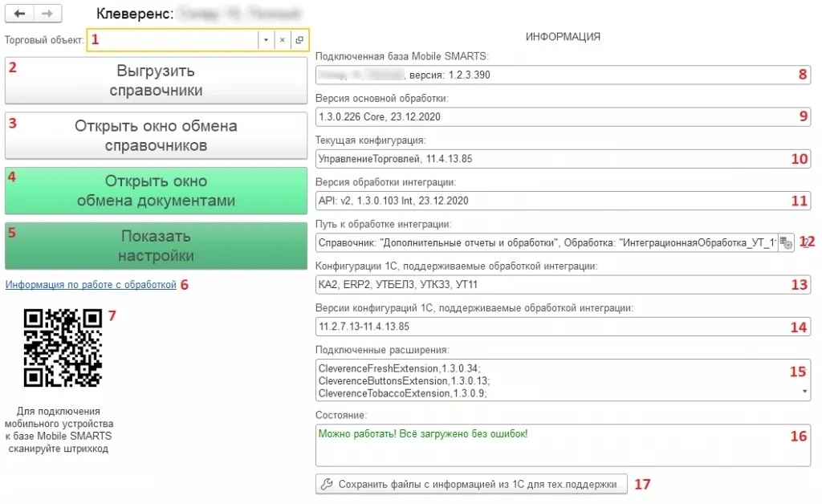Click the Текущая конфигурация label
Screen dimensions: 822x504
click(371, 140)
